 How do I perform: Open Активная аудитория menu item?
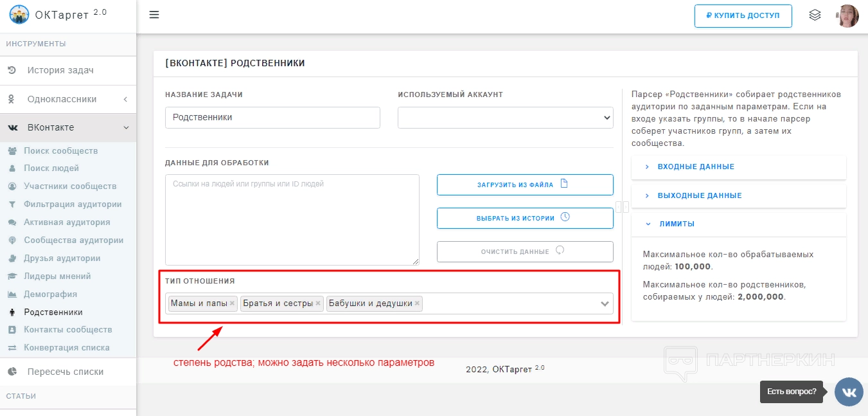pos(67,222)
